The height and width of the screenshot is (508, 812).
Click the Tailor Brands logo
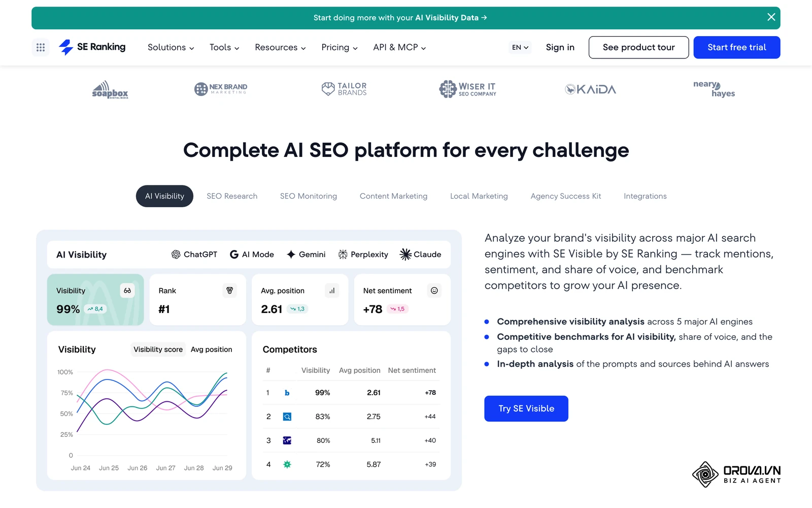(x=344, y=89)
